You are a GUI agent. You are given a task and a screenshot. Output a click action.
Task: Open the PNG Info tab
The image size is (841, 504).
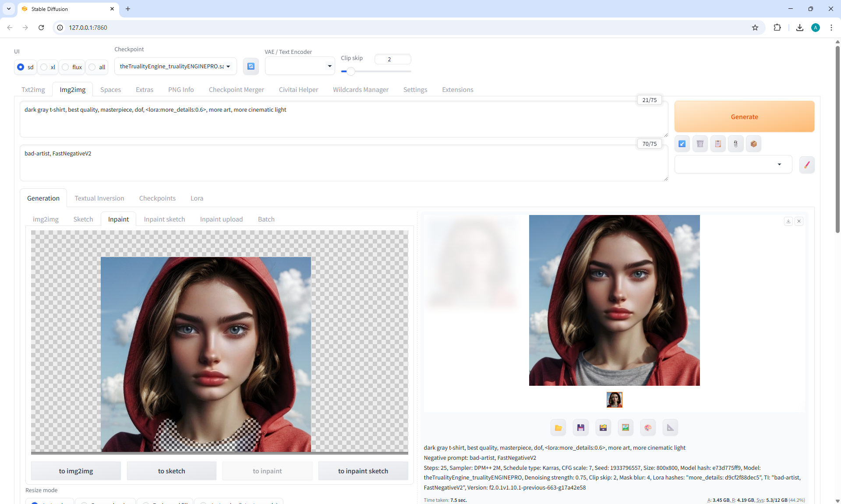click(181, 89)
